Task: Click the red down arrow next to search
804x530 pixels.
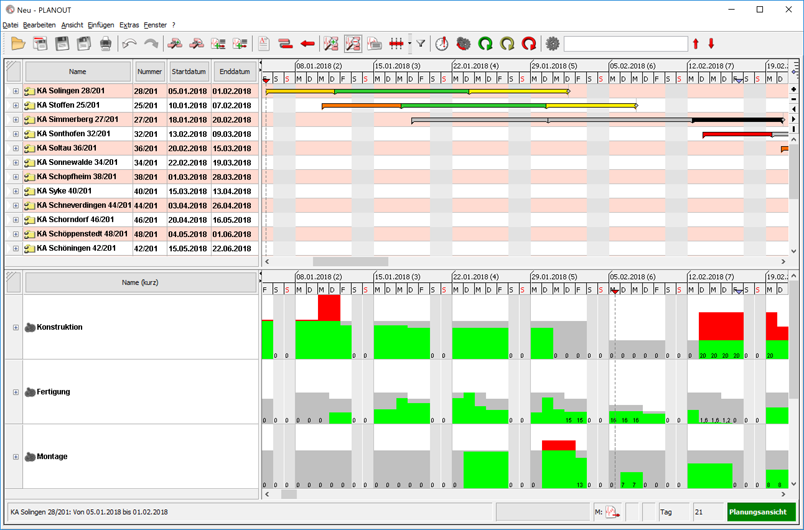Action: pyautogui.click(x=711, y=44)
